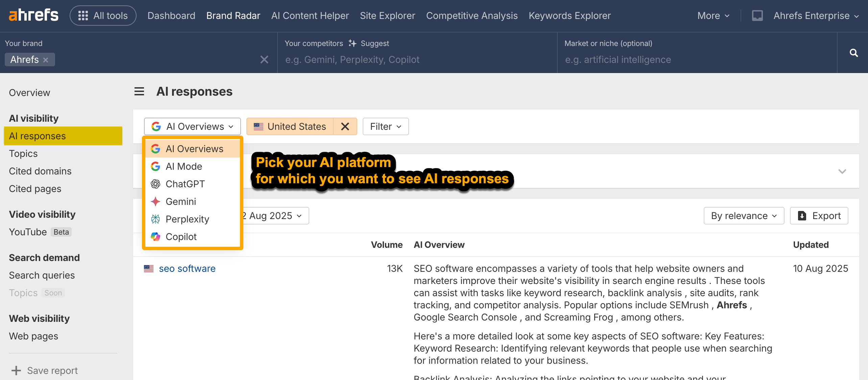Click the Ahrefs logo
This screenshot has width=868, height=380.
click(33, 16)
